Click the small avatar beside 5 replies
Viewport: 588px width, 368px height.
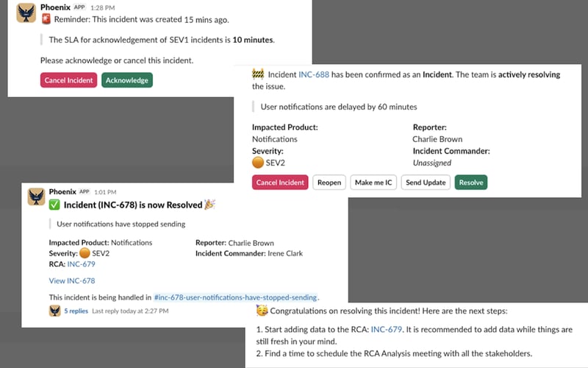point(54,311)
